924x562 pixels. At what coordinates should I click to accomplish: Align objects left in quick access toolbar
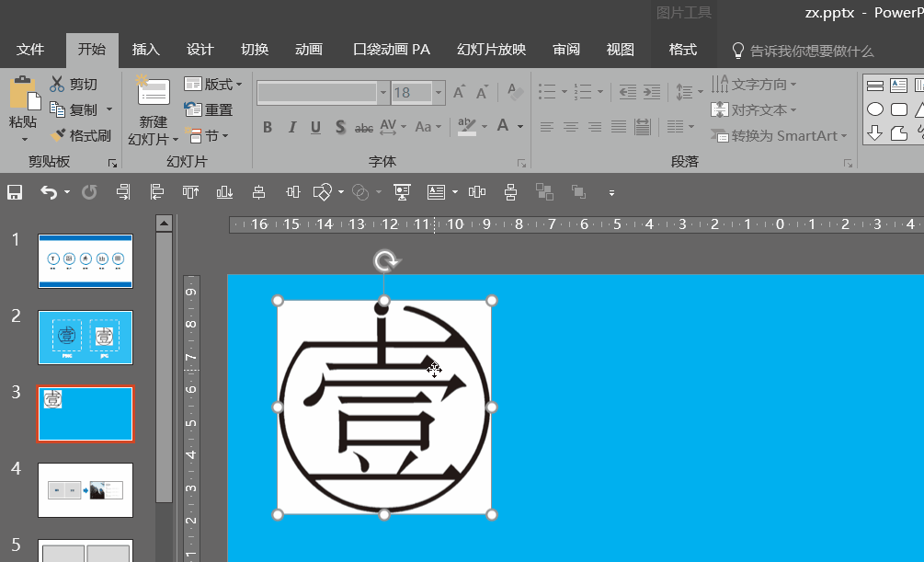(x=156, y=192)
